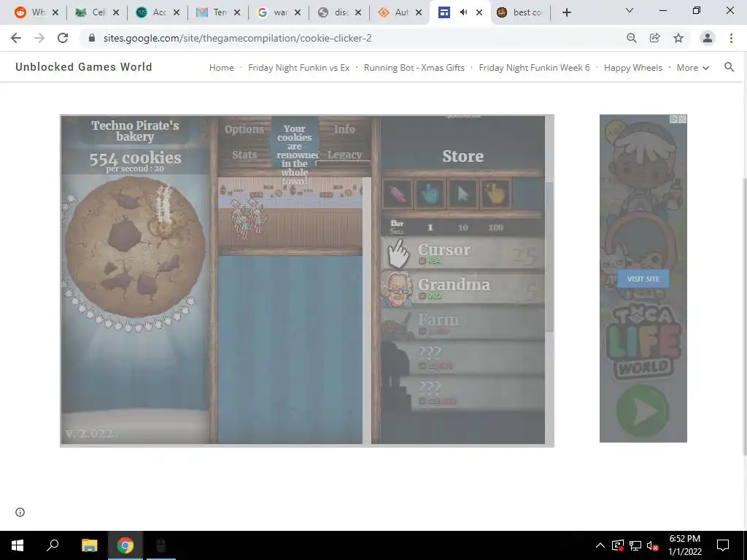Open the Windows Start menu
The image size is (747, 560).
[x=18, y=545]
